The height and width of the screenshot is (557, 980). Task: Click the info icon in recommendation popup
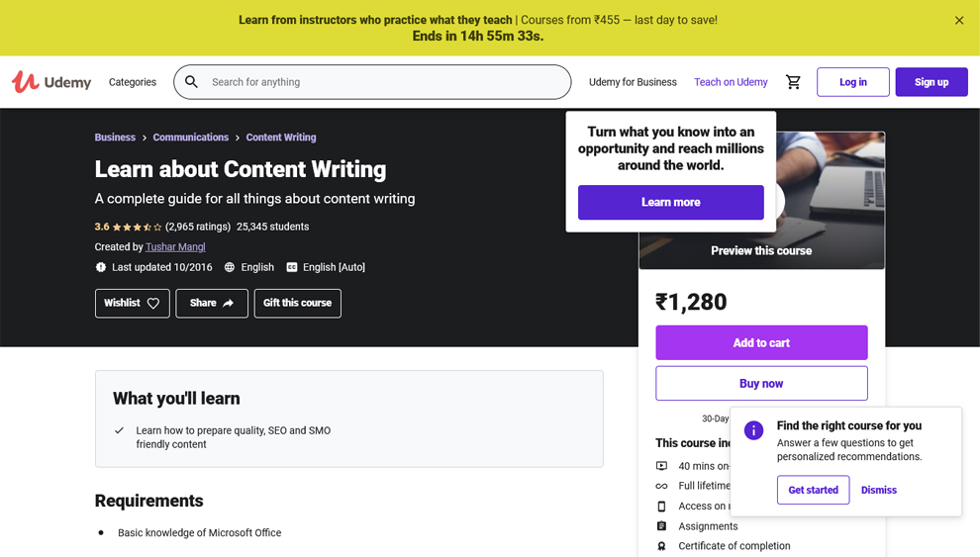coord(753,430)
